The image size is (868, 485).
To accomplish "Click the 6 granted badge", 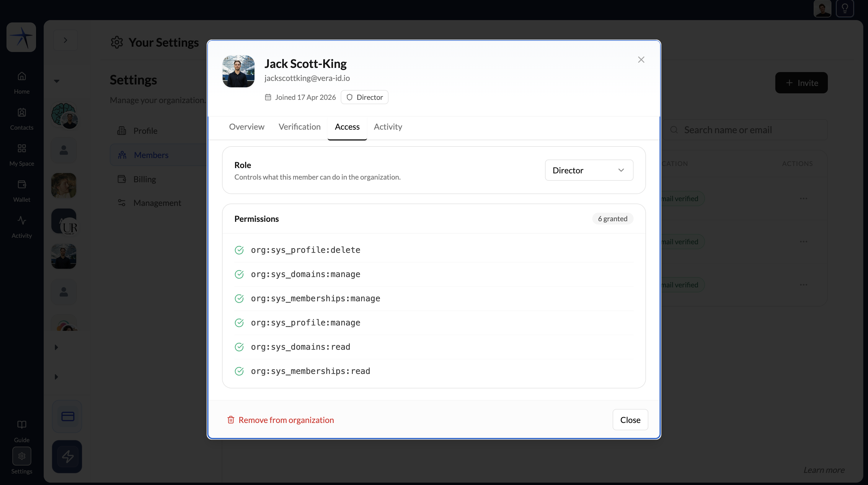I will pos(613,219).
